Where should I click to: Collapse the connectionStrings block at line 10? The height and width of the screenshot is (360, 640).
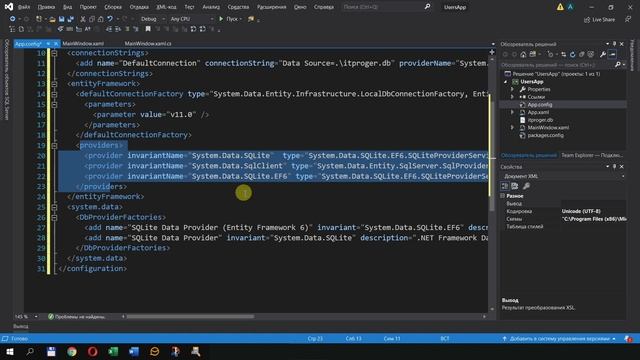pos(54,53)
